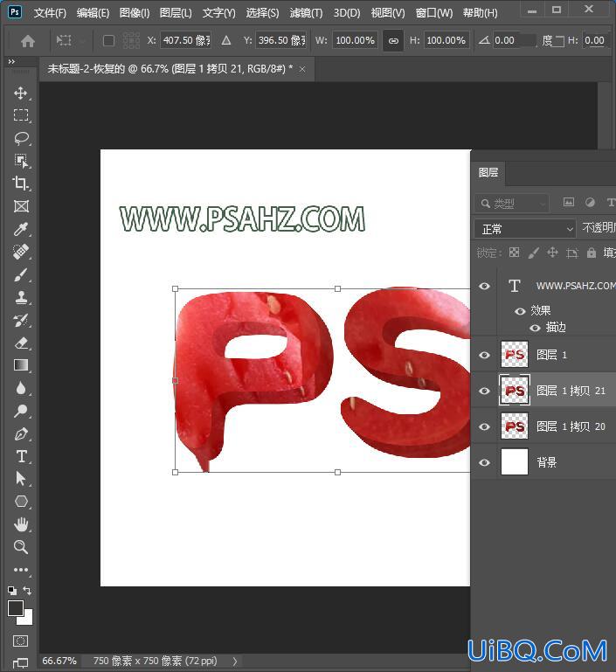This screenshot has height=672, width=616.
Task: Toggle the width-height link constraint
Action: click(393, 41)
